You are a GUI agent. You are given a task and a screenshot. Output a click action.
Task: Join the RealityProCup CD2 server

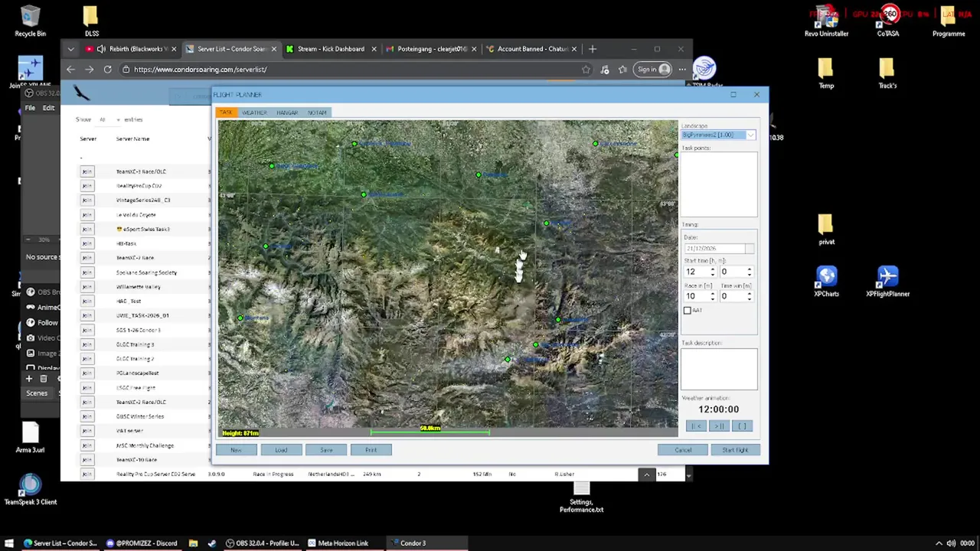pos(87,186)
